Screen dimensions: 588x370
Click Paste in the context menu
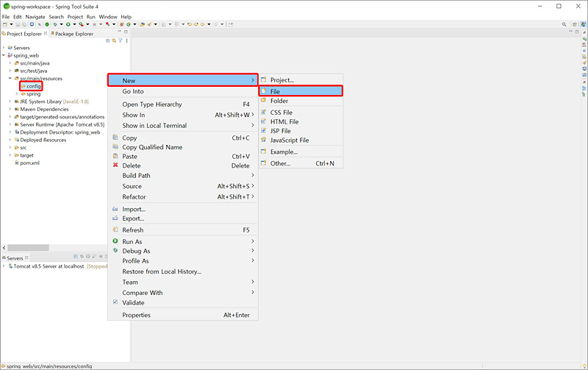tap(183, 157)
